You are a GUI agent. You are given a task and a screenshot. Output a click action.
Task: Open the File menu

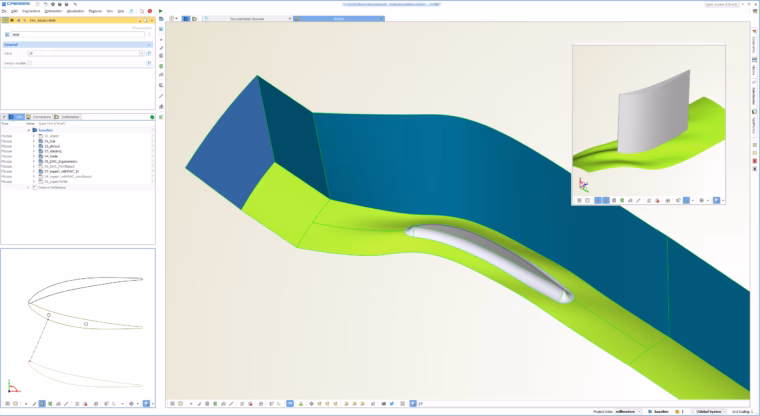(x=4, y=11)
